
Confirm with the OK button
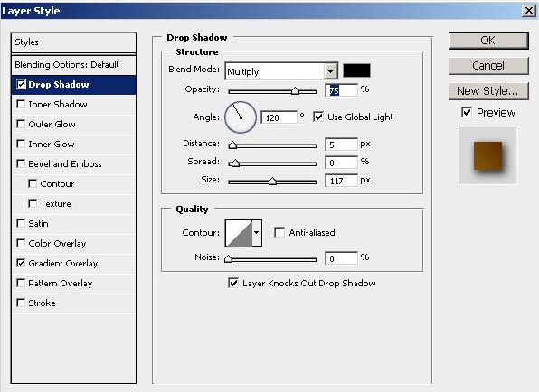coord(488,40)
